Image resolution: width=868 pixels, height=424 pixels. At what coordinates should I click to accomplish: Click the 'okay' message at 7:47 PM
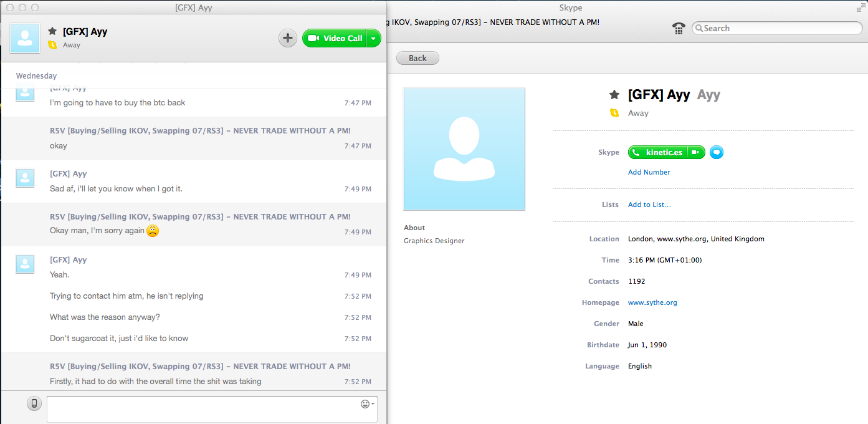coord(59,145)
